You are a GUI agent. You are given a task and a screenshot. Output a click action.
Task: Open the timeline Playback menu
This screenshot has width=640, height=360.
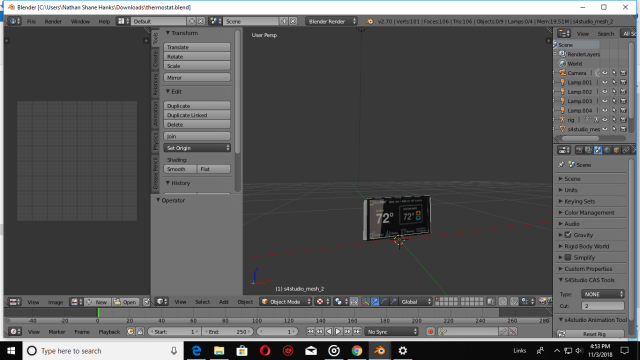109,332
